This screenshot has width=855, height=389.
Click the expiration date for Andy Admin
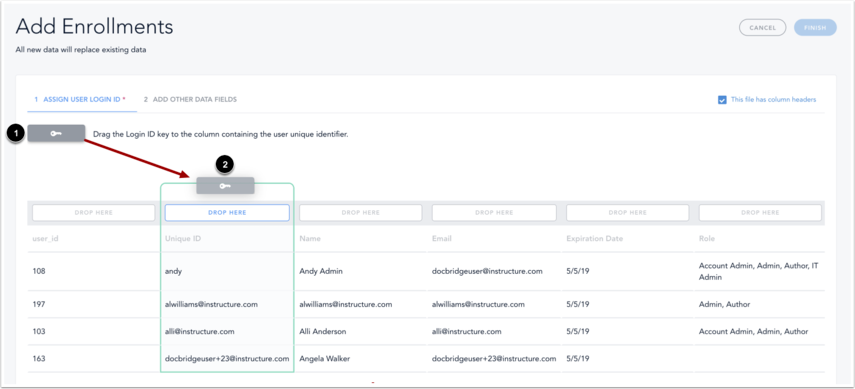tap(578, 271)
